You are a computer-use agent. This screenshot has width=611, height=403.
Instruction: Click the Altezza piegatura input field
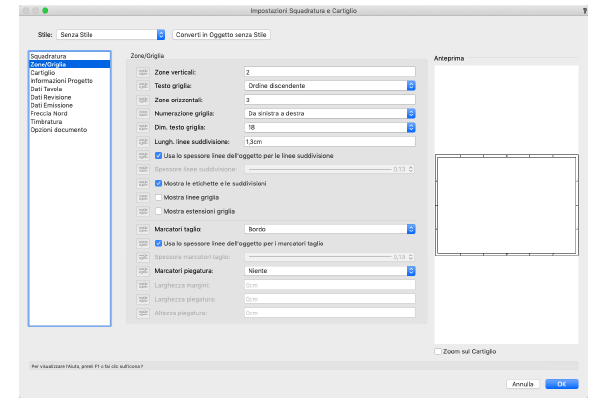tap(330, 313)
